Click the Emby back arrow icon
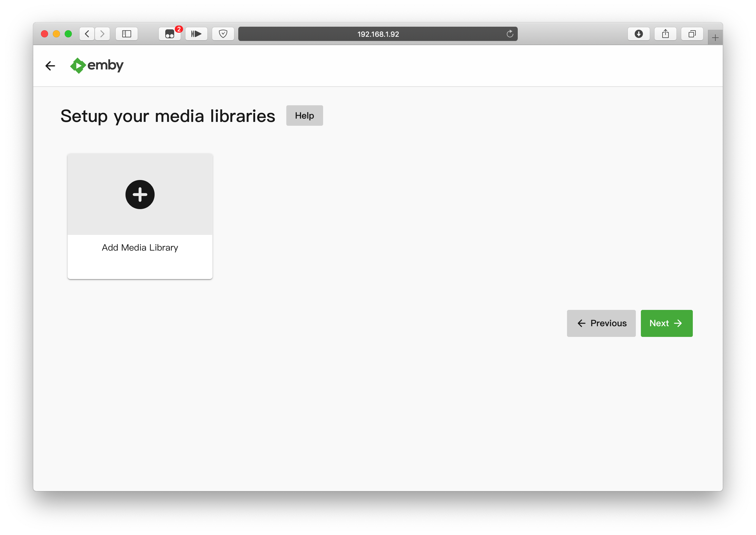The width and height of the screenshot is (756, 535). [x=50, y=66]
